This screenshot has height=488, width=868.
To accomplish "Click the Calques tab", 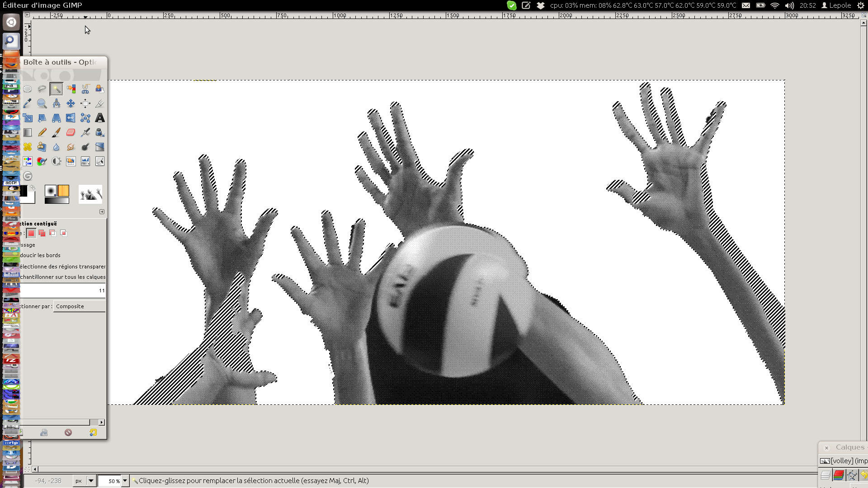I will pos(849,447).
